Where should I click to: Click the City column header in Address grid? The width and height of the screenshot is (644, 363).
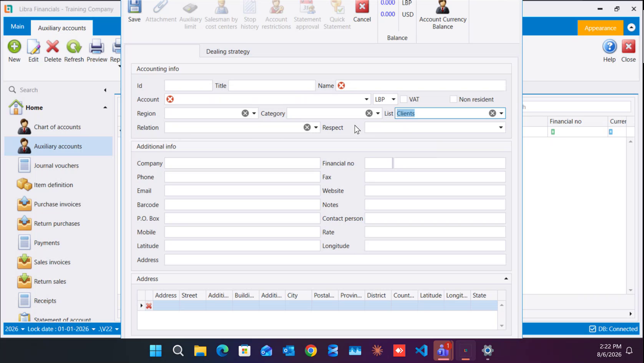(x=298, y=295)
